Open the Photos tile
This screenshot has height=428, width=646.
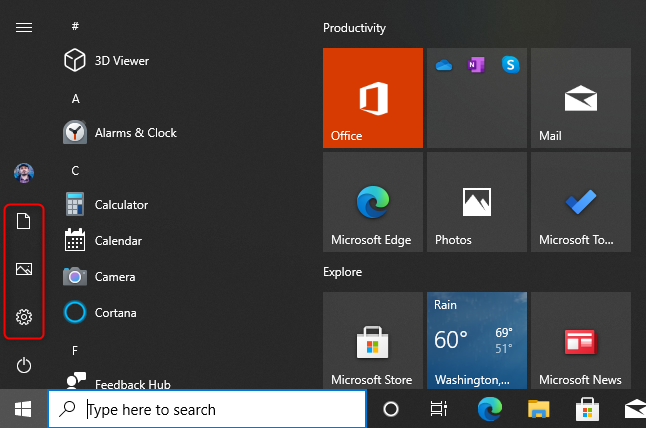tap(476, 202)
